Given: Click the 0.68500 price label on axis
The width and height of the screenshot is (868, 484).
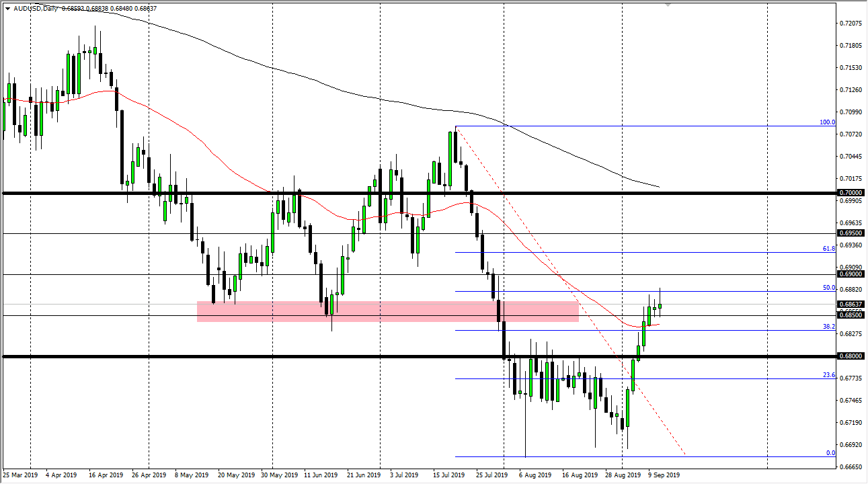Looking at the screenshot, I should coord(851,315).
